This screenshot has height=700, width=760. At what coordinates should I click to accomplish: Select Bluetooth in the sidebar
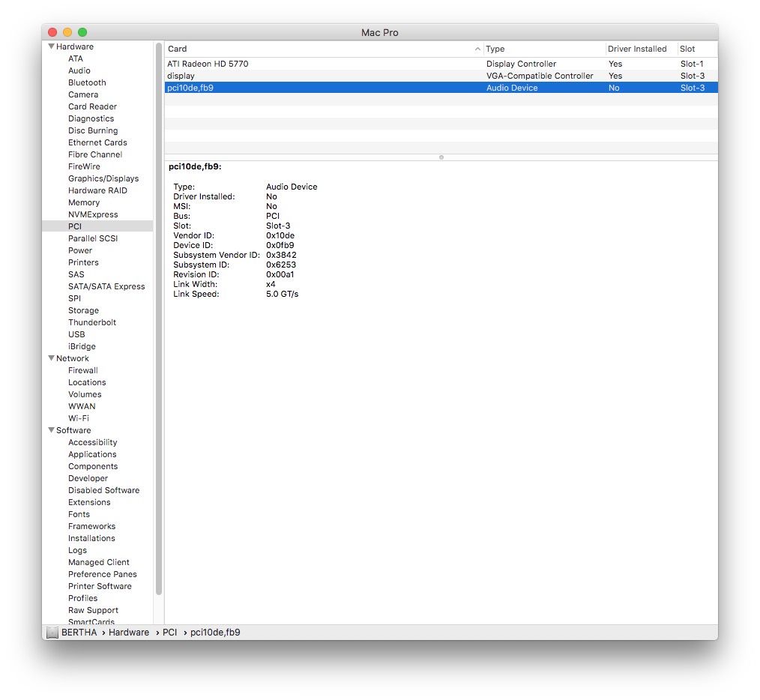click(x=87, y=83)
